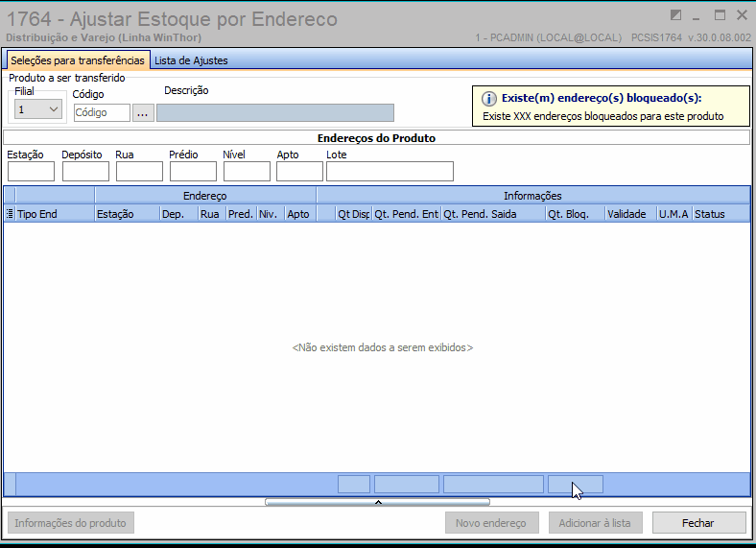Sort by Status column header
Image resolution: width=756 pixels, height=548 pixels.
point(721,214)
